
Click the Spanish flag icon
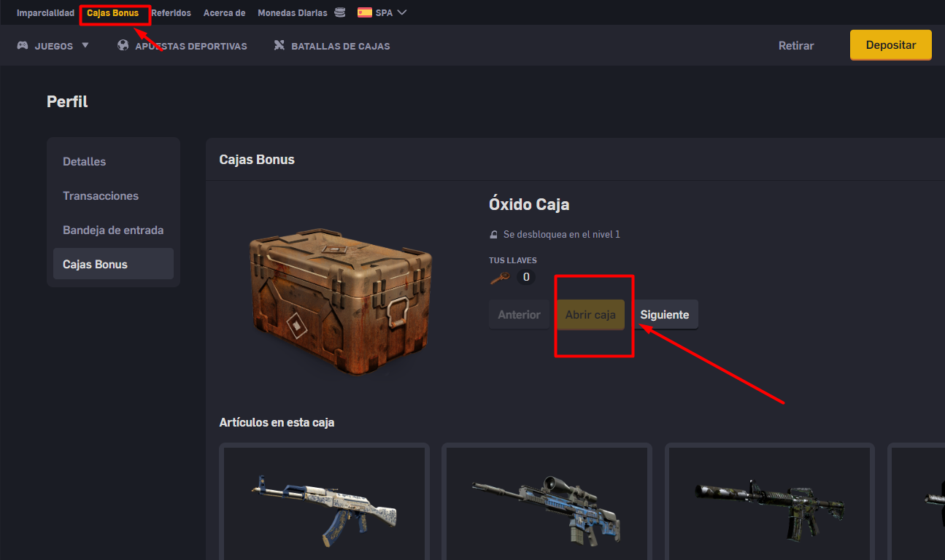(364, 12)
